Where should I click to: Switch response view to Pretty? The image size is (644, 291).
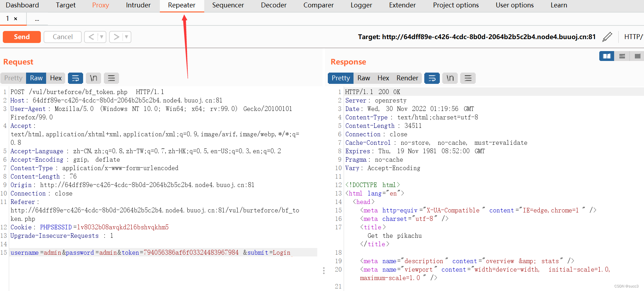(340, 78)
